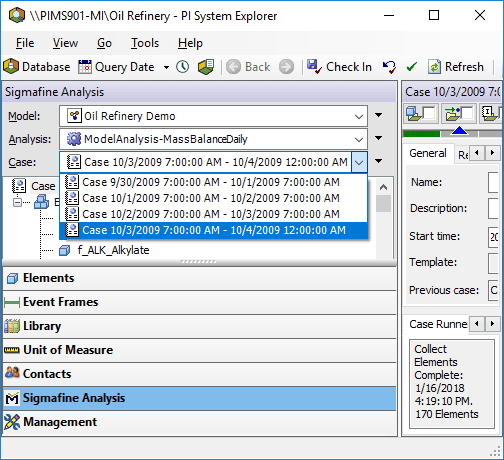Screen dimensions: 504x460
Task: Click the greyed forward arrow icon
Action: (x=287, y=67)
